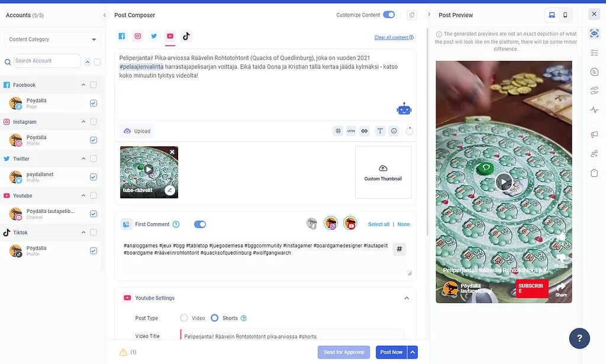This screenshot has height=364, width=606.
Task: Select the Facebook tab in Post Composer
Action: click(122, 36)
